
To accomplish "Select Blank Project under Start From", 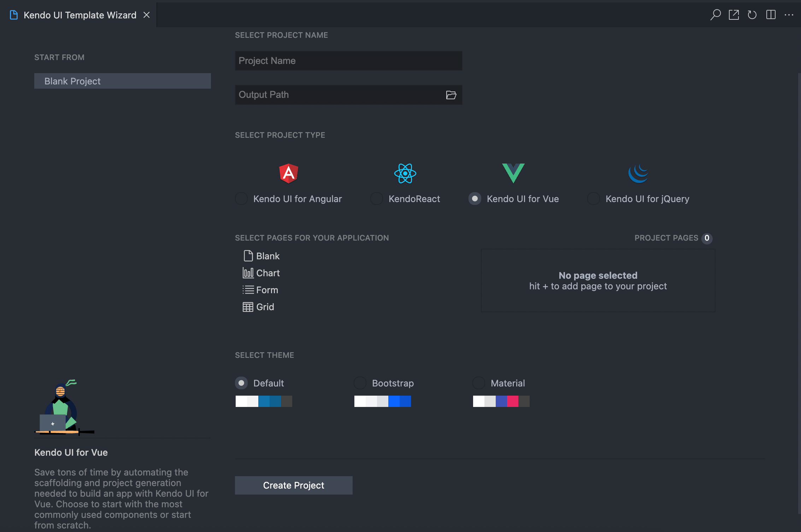I will pyautogui.click(x=122, y=81).
